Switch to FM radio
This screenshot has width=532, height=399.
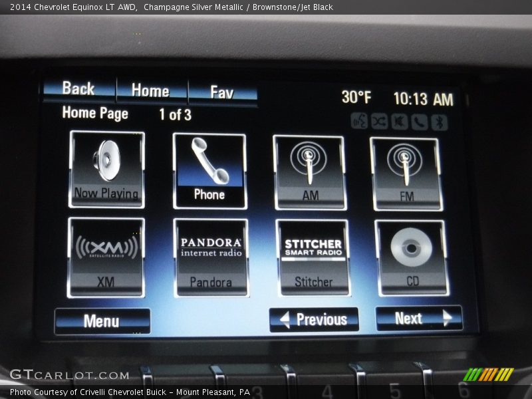405,173
